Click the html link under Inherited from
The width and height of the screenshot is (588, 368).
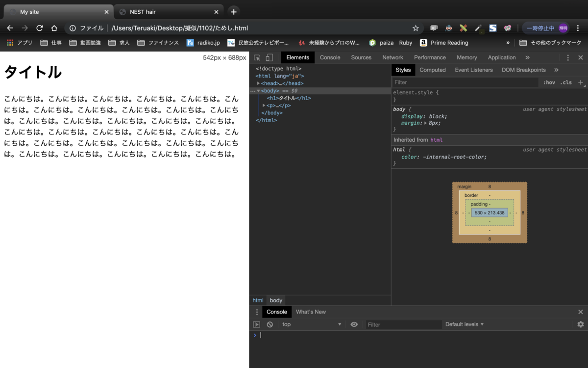pos(436,140)
